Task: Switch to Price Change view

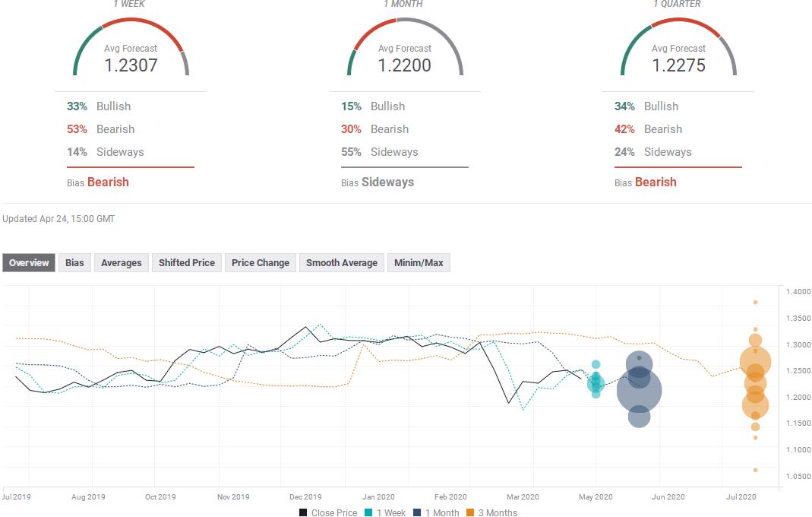Action: tap(260, 263)
